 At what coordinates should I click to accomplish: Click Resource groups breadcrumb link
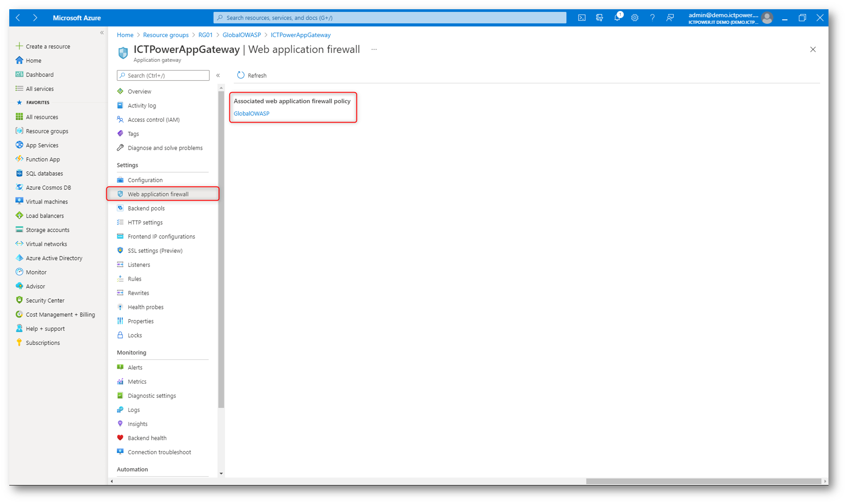pyautogui.click(x=166, y=35)
